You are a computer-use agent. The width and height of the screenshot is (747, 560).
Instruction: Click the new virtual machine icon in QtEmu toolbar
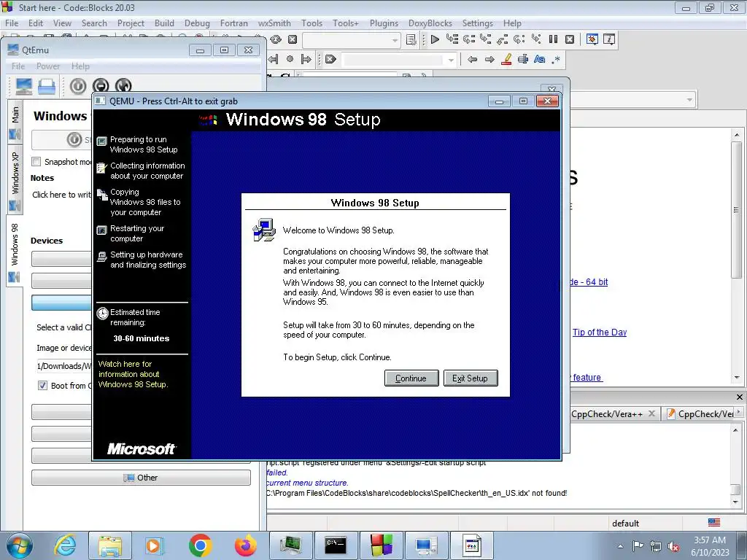tap(24, 86)
